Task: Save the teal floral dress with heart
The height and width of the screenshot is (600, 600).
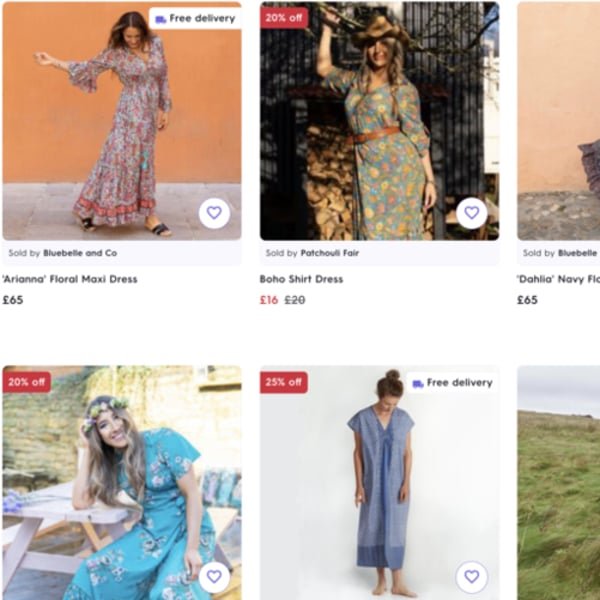Action: click(x=214, y=577)
